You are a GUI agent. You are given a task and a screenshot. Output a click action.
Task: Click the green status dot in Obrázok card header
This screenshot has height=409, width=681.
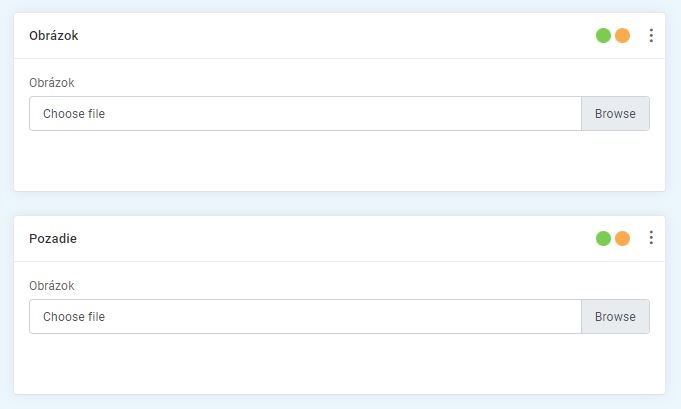[603, 36]
